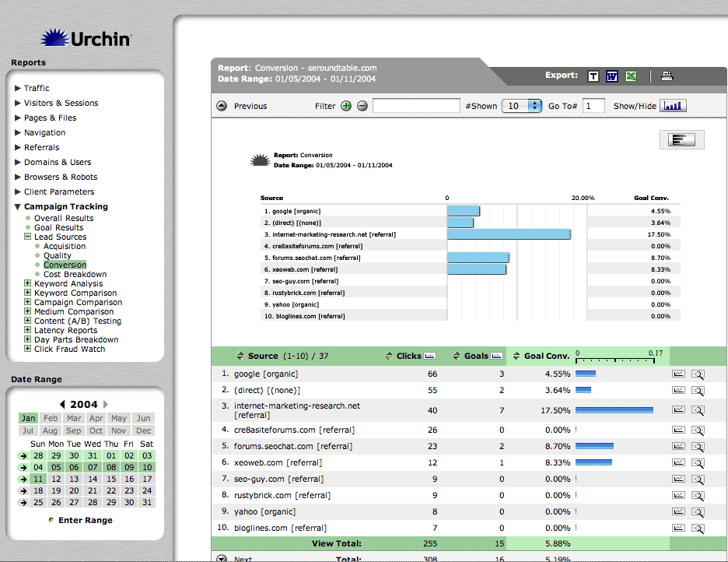Image resolution: width=728 pixels, height=562 pixels.
Task: Pick day 24 in the calendar
Action: pos(147,490)
